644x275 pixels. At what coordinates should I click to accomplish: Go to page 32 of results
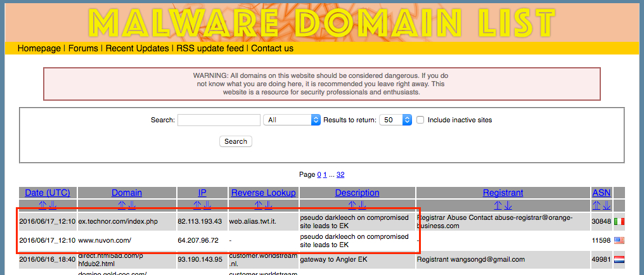click(340, 174)
